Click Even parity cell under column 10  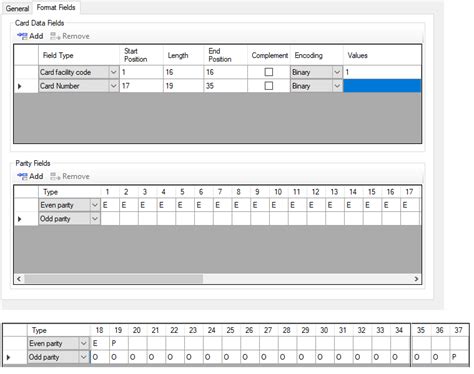279,205
